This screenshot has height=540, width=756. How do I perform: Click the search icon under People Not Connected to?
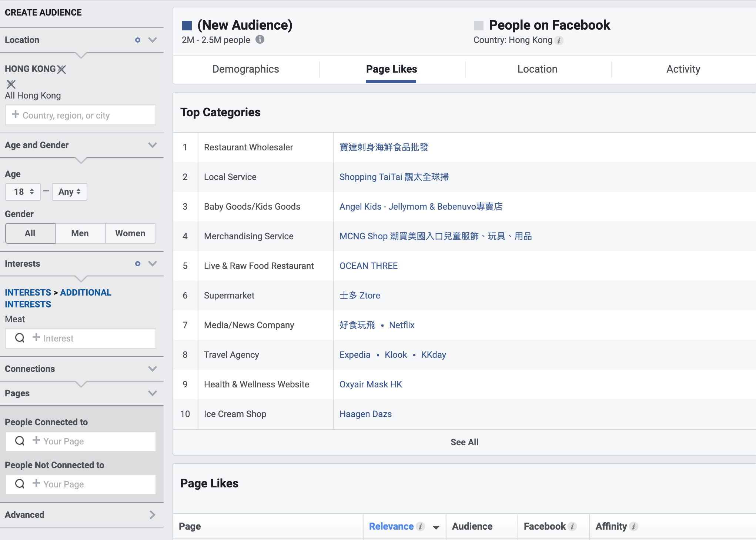(20, 484)
